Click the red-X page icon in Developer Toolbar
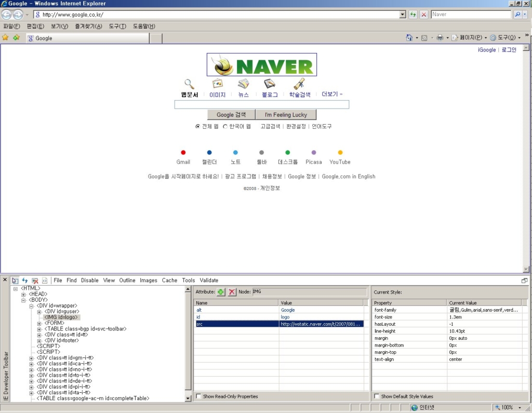This screenshot has width=532, height=413. 35,281
